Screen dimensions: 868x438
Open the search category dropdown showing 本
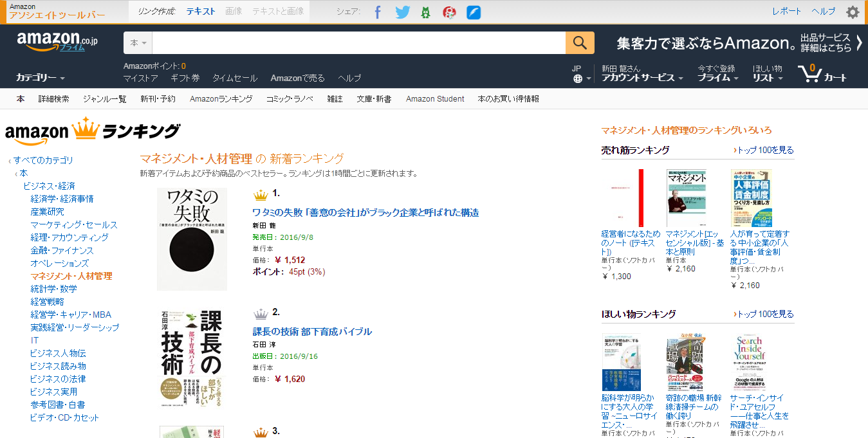138,42
